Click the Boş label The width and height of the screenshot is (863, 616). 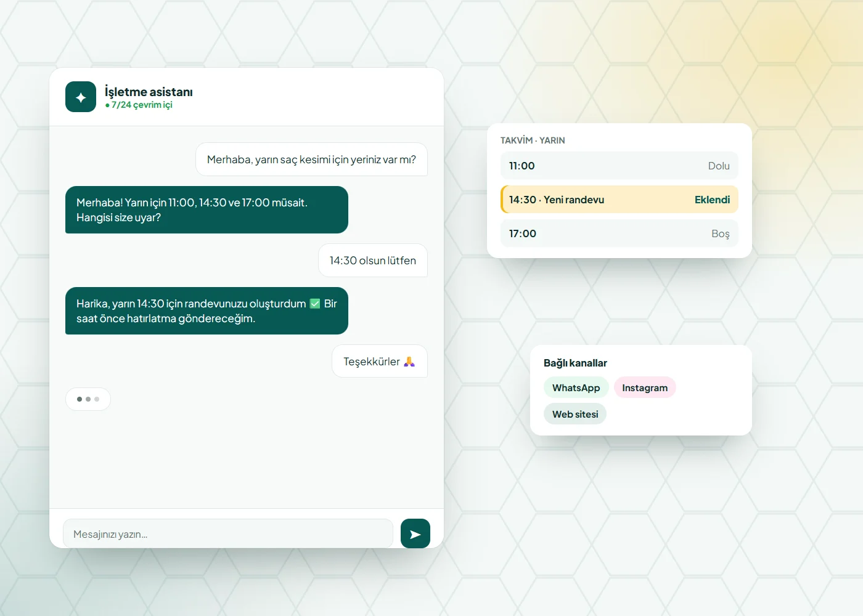point(721,233)
